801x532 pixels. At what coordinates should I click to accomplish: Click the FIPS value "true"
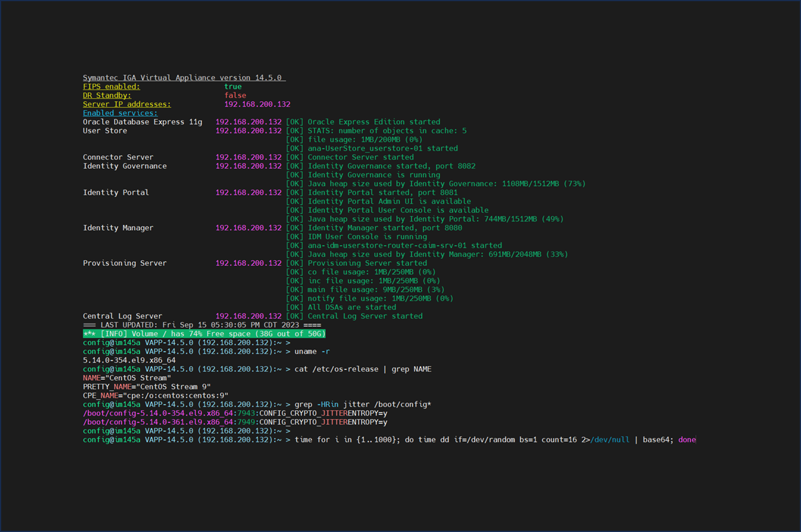click(x=232, y=86)
